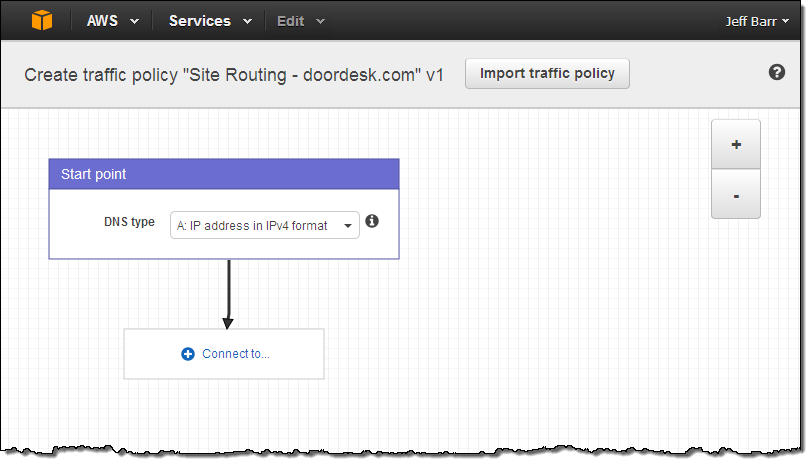Viewport: 811px width, 464px height.
Task: Open the Services menu
Action: (199, 20)
